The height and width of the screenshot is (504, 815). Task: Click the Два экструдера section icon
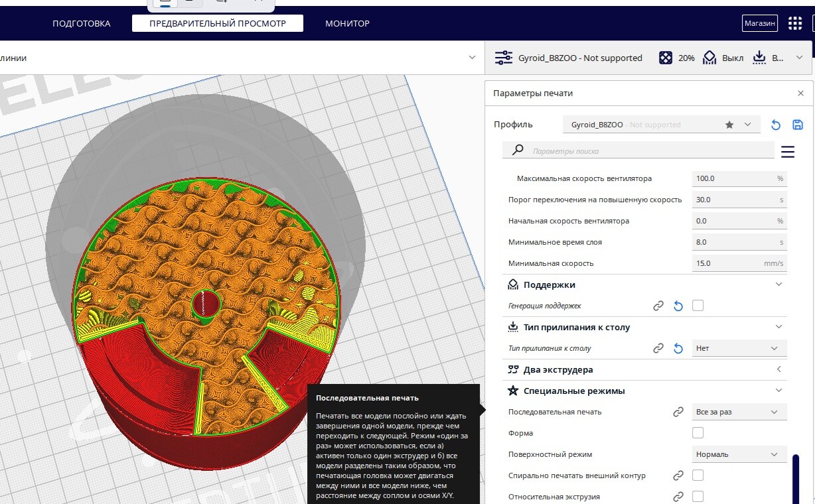pos(513,369)
